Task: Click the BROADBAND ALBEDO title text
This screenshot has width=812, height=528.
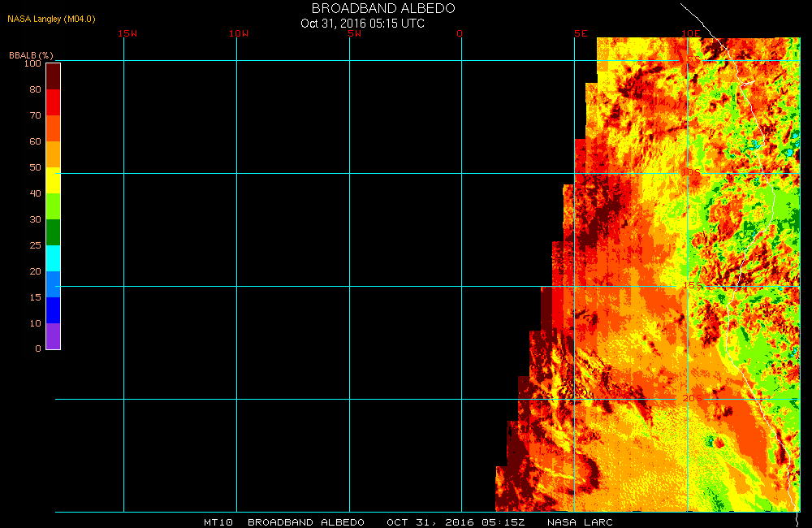Action: [383, 8]
